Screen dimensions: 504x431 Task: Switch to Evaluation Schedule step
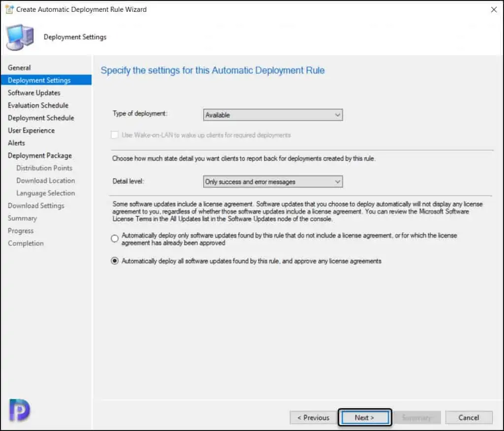[38, 105]
